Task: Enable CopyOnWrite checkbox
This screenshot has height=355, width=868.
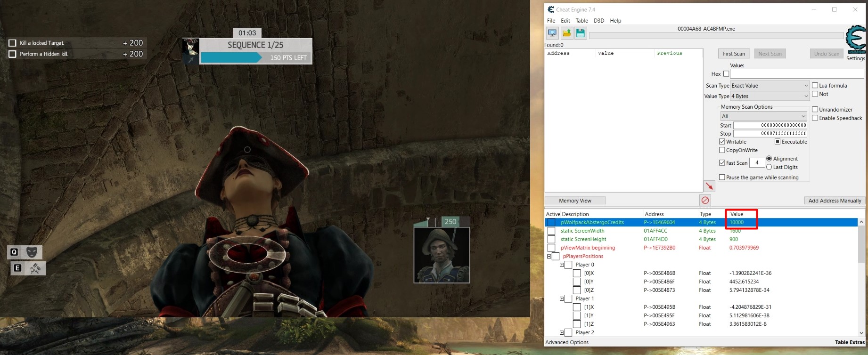Action: pyautogui.click(x=722, y=150)
